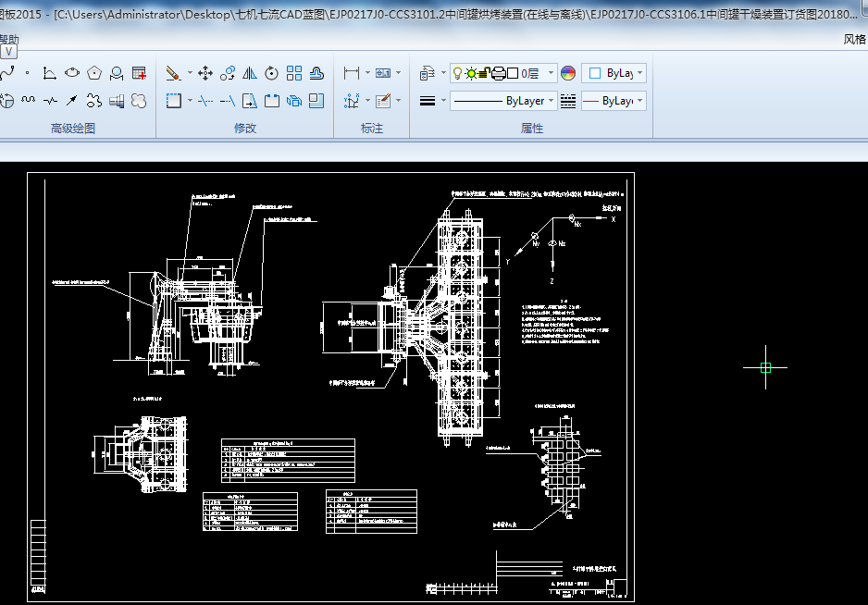Open the 风格 menu
The height and width of the screenshot is (605, 868).
coord(855,40)
